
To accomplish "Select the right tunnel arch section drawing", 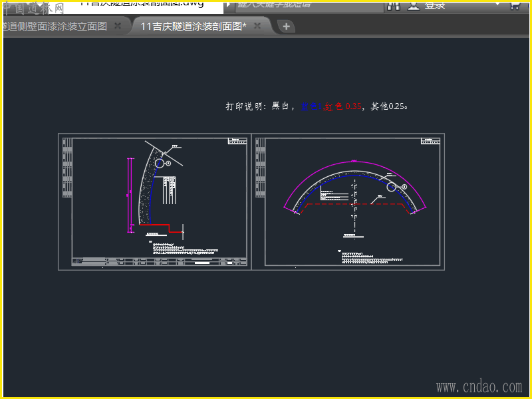I will (x=348, y=202).
